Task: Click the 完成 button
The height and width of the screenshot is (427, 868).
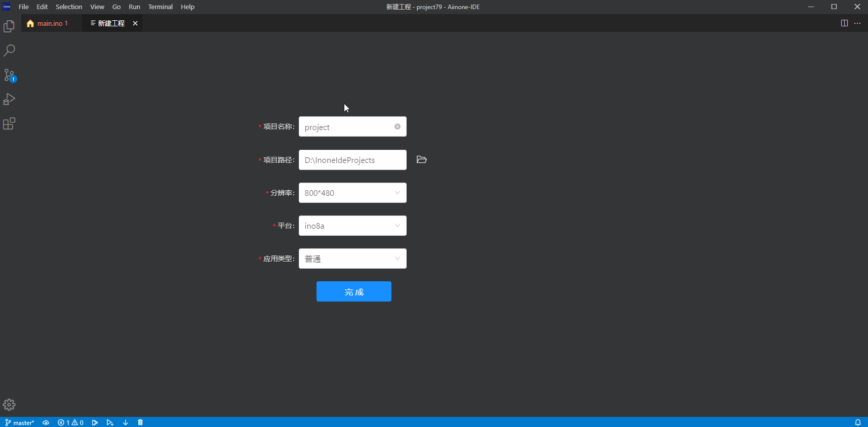Action: [x=354, y=291]
